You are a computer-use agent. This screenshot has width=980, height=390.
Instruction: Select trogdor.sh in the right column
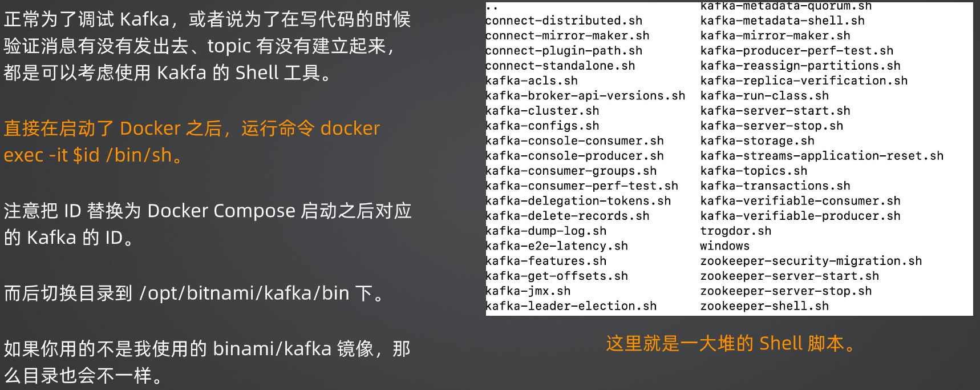pos(736,231)
